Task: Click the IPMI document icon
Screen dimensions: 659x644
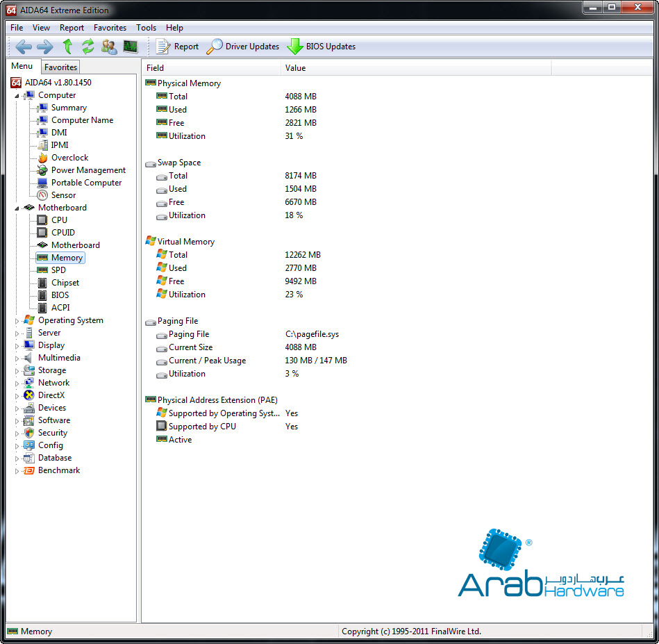Action: coord(42,145)
